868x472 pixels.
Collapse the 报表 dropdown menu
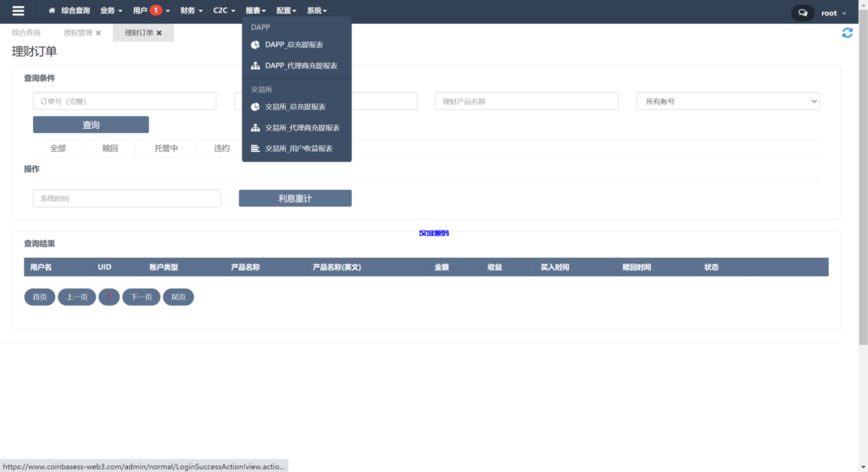tap(256, 10)
